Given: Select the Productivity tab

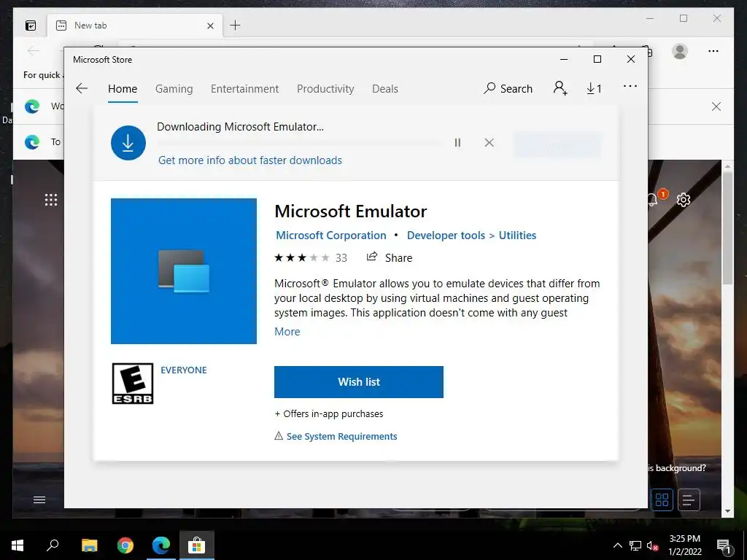Looking at the screenshot, I should [x=325, y=88].
